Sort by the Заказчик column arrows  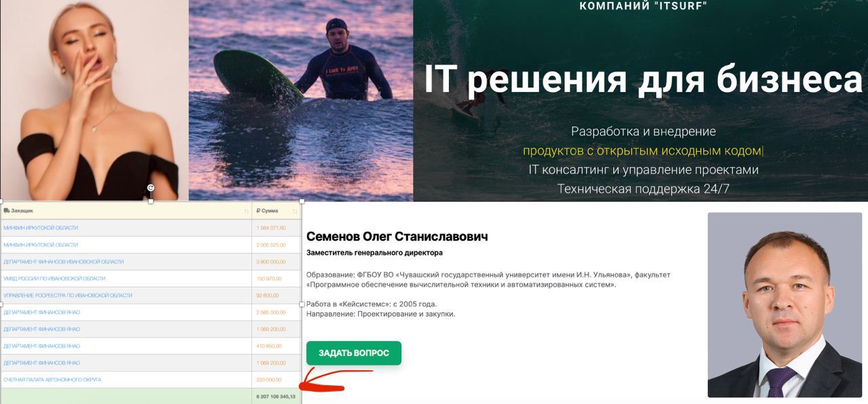[x=246, y=211]
